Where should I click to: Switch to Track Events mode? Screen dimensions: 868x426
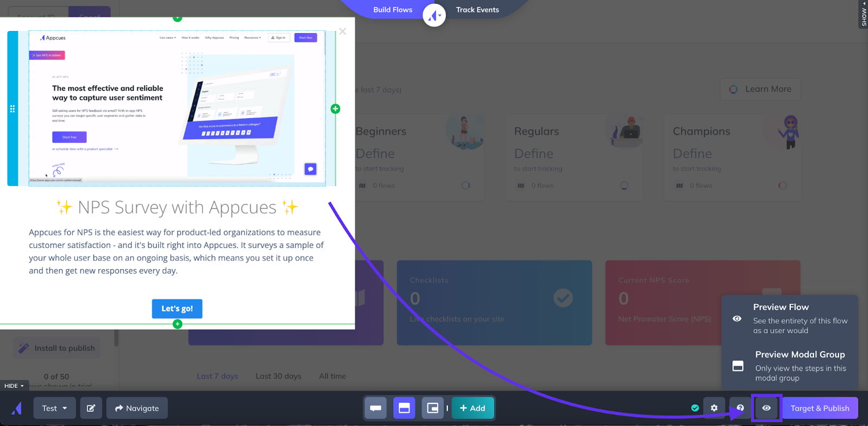[x=477, y=10]
